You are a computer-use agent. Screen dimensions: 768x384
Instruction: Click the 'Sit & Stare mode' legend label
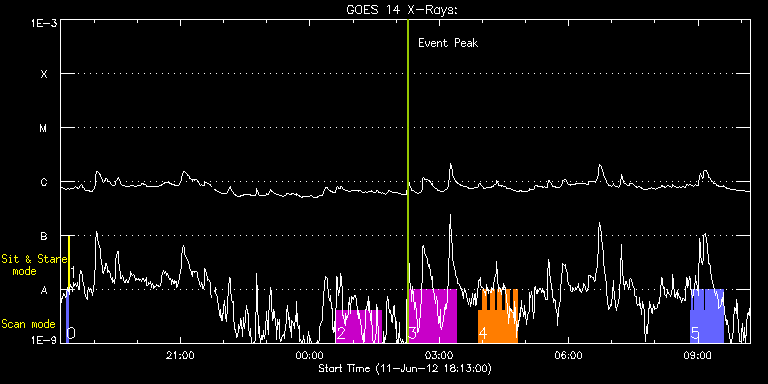(34, 264)
